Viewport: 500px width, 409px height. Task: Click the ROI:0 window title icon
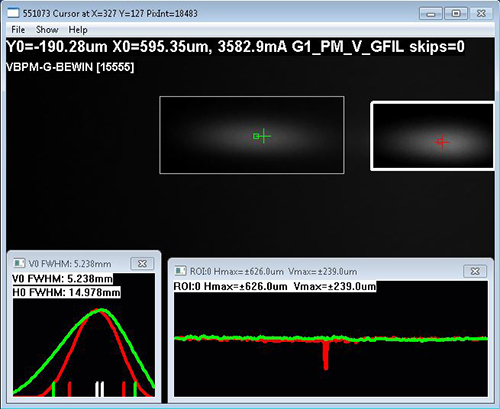point(181,271)
